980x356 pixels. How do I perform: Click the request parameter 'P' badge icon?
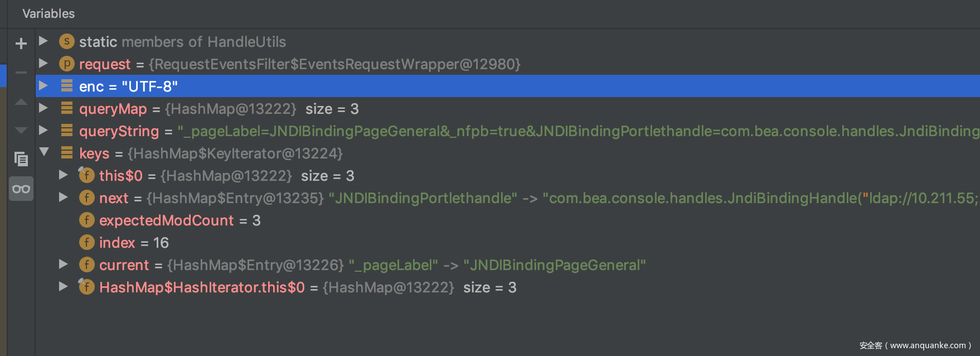pyautogui.click(x=66, y=64)
